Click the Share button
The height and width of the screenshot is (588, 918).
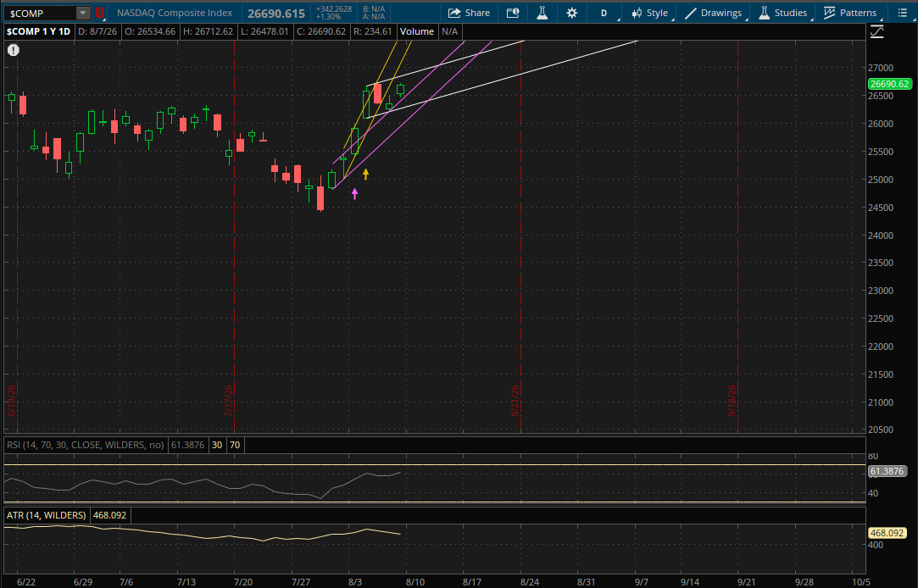[469, 13]
